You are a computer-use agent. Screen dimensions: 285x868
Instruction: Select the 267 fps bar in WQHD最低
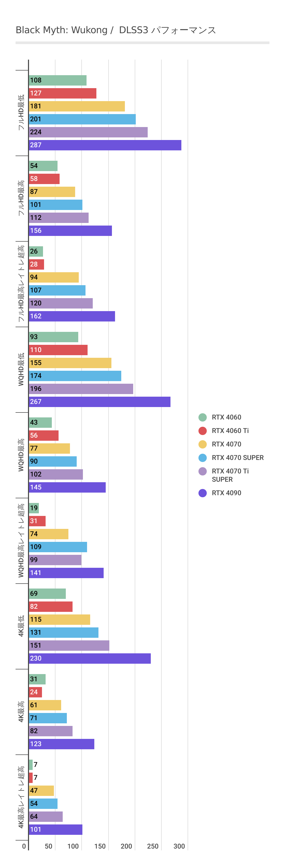(100, 402)
